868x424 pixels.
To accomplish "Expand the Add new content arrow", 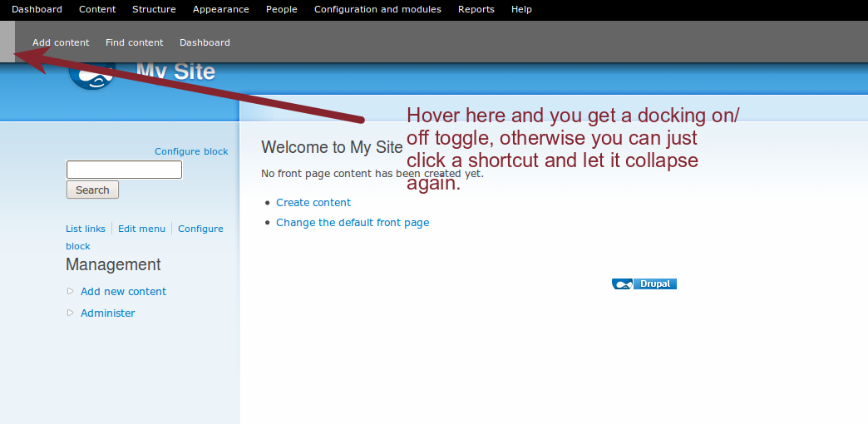I will [x=71, y=291].
